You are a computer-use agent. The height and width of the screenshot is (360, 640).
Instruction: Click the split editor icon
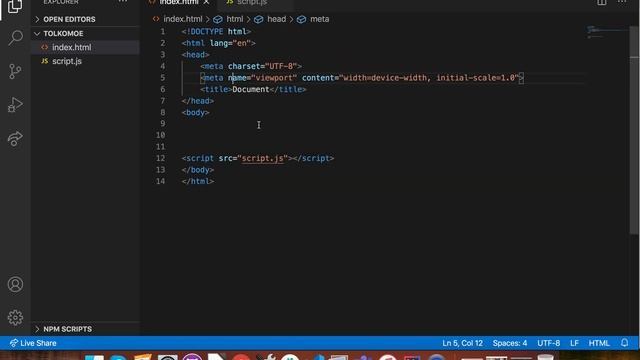point(602,2)
